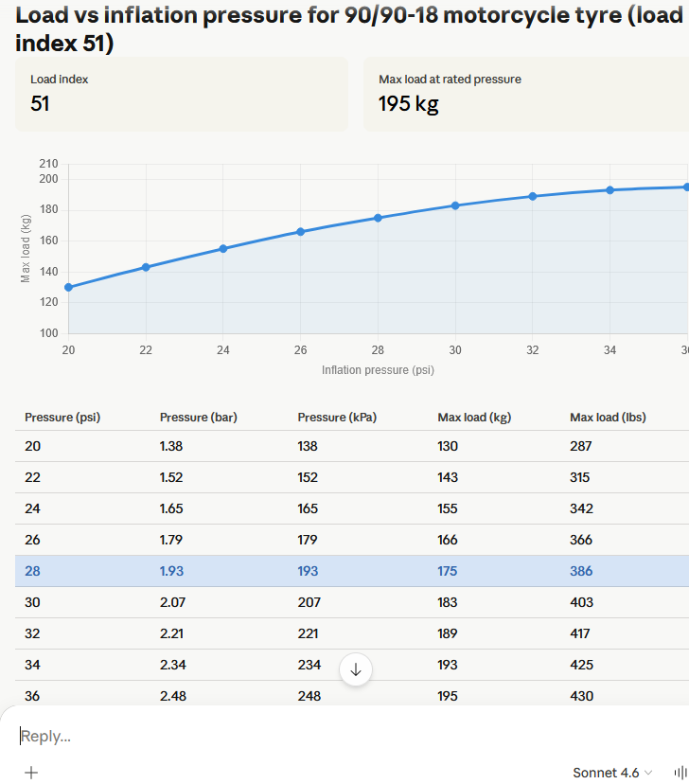Select the highlighted 28 psi table row
The height and width of the screenshot is (784, 689).
click(351, 571)
